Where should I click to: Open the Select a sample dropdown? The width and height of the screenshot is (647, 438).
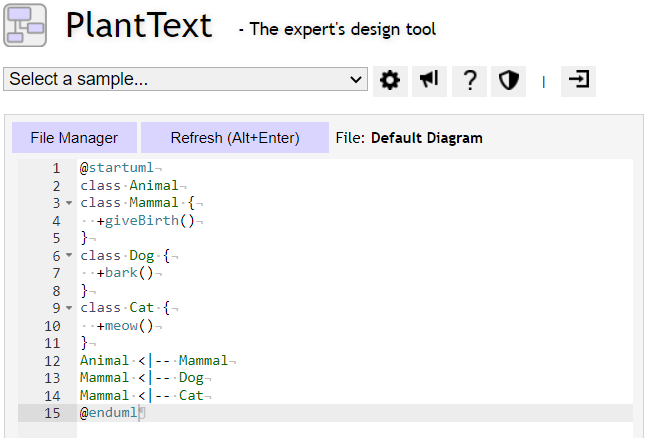(185, 79)
